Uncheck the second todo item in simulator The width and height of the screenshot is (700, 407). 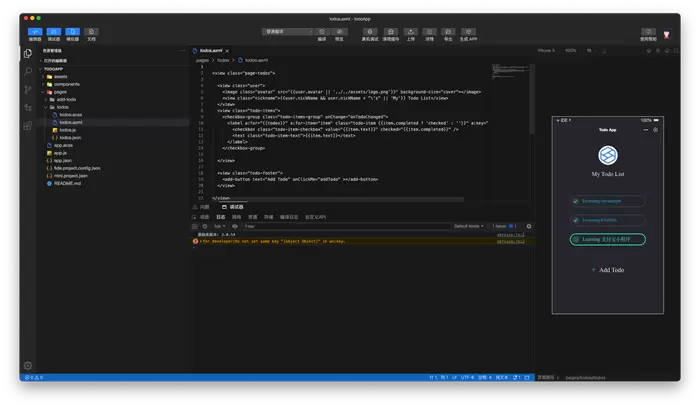coord(576,220)
